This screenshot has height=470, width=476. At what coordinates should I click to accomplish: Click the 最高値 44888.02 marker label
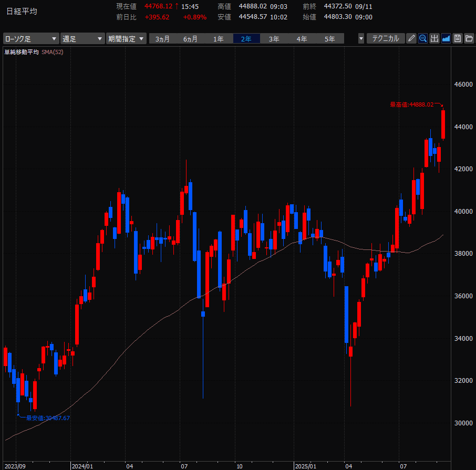tap(412, 105)
